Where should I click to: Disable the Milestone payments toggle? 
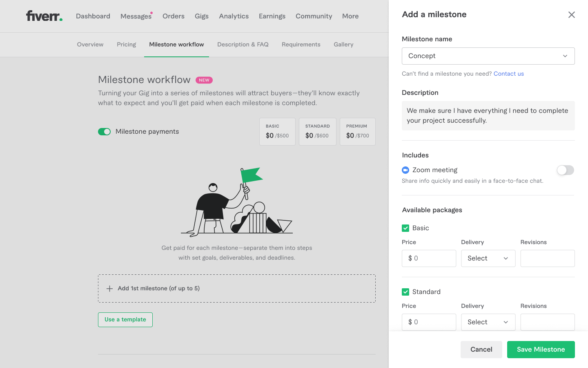[x=104, y=132]
